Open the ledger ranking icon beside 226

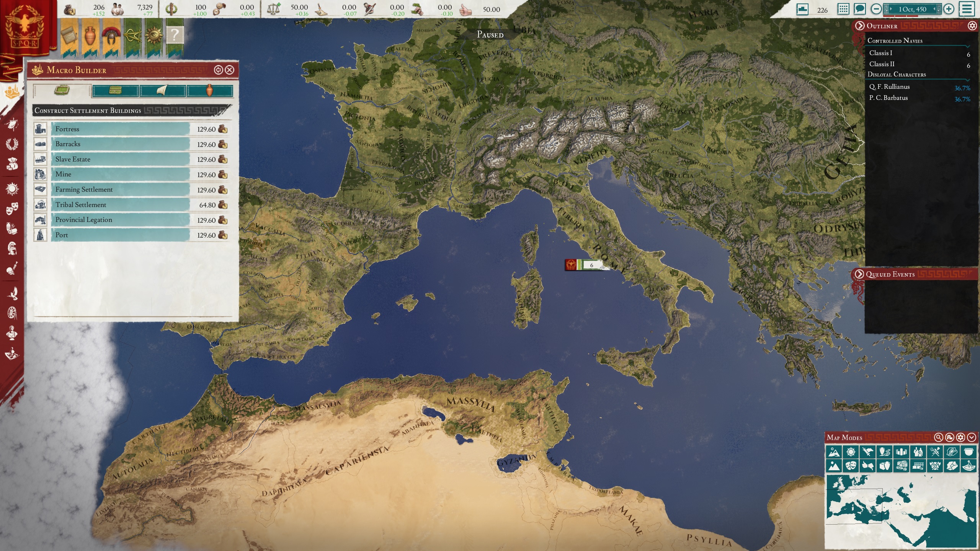coord(802,9)
